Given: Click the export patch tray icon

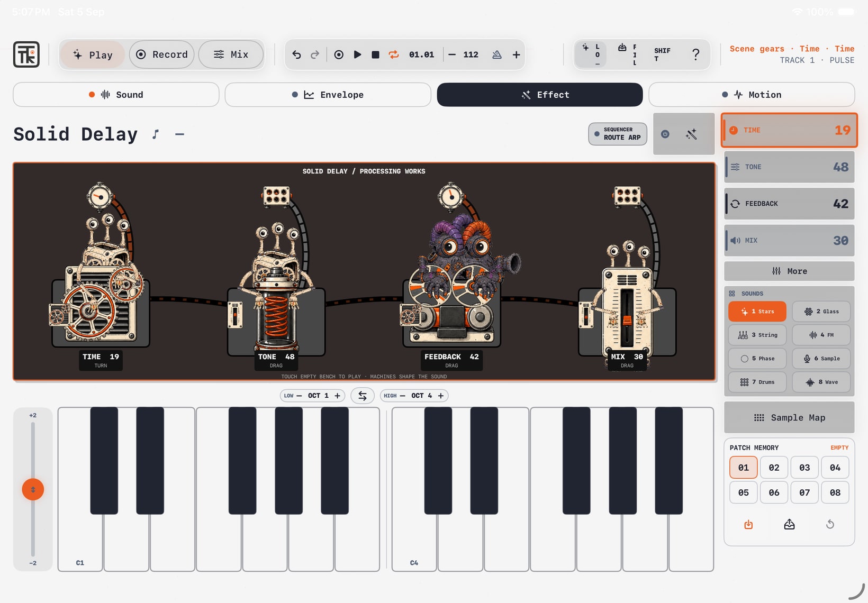Looking at the screenshot, I should [x=789, y=524].
